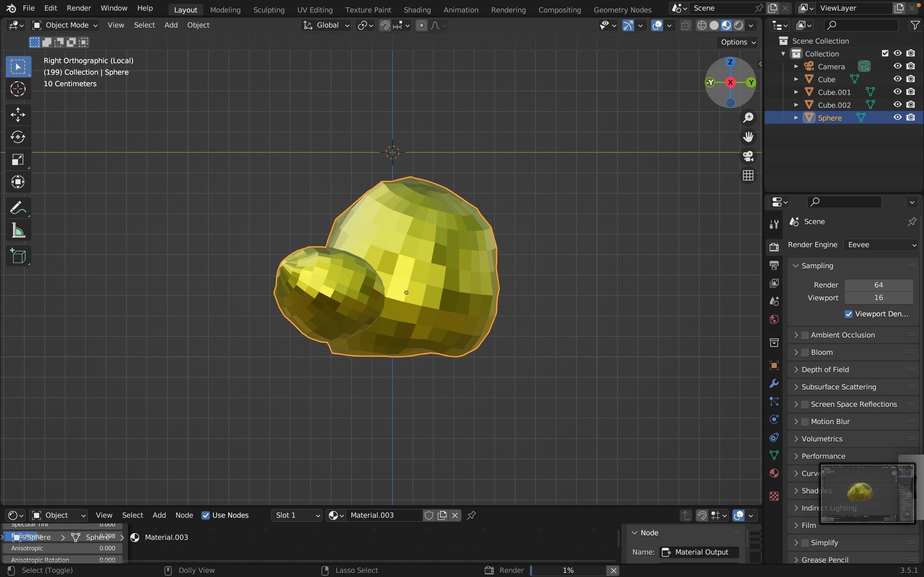Open the Edit menu
The height and width of the screenshot is (577, 924).
pyautogui.click(x=50, y=8)
